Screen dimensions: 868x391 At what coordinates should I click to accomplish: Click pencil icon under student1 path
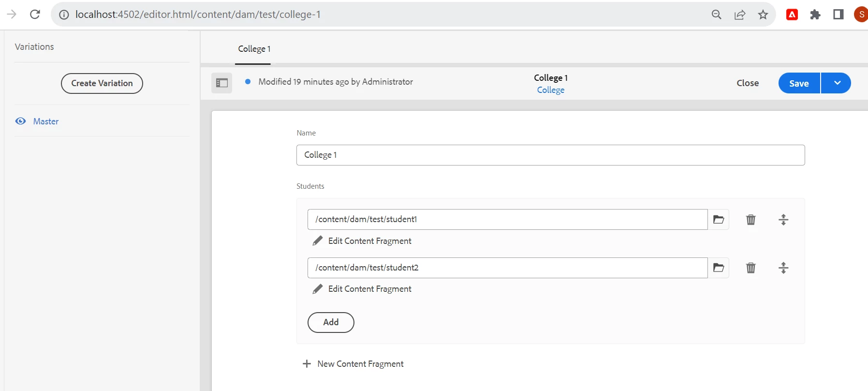(x=318, y=241)
